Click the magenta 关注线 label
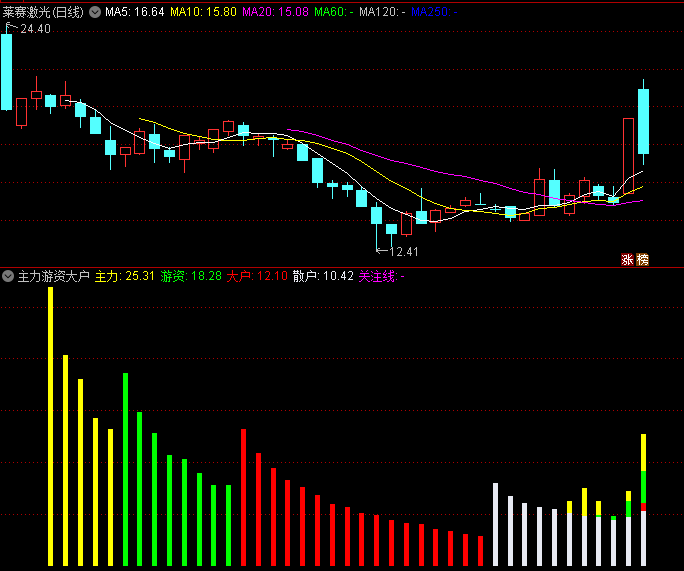 point(381,276)
